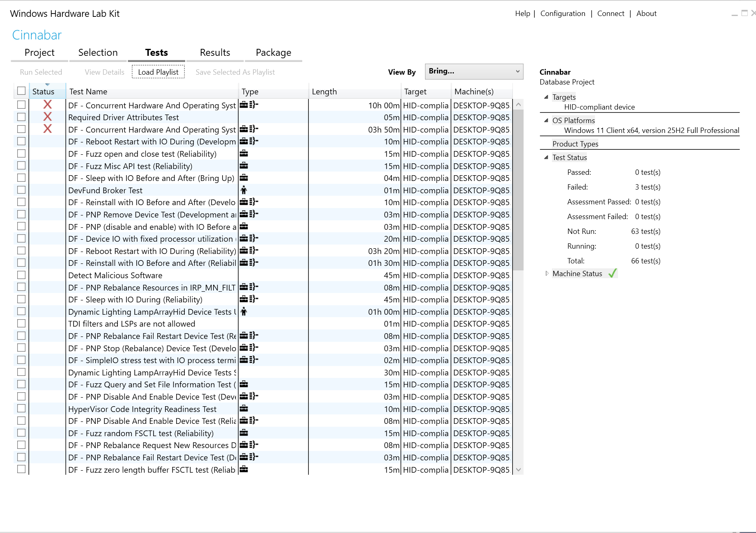Select the Windows 11 Client x64 platform entry

click(652, 130)
